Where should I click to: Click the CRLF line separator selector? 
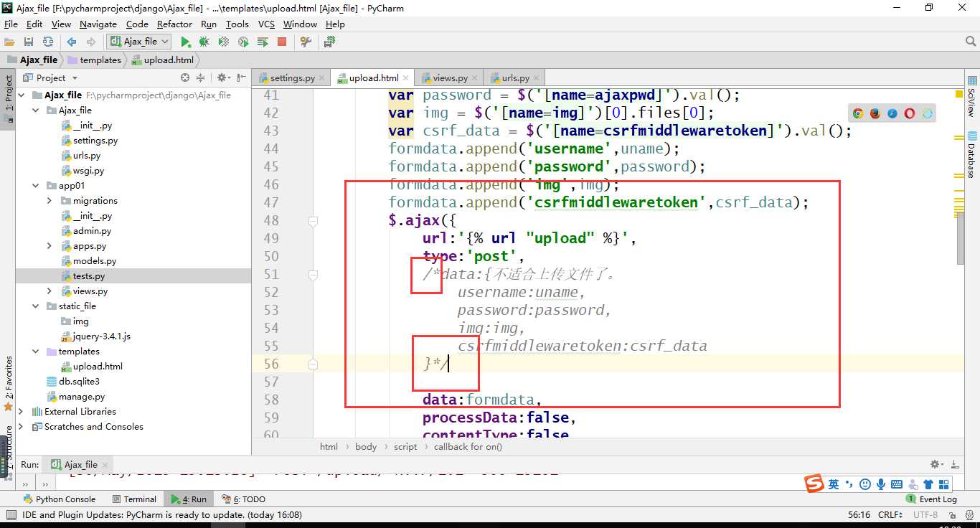coord(890,515)
